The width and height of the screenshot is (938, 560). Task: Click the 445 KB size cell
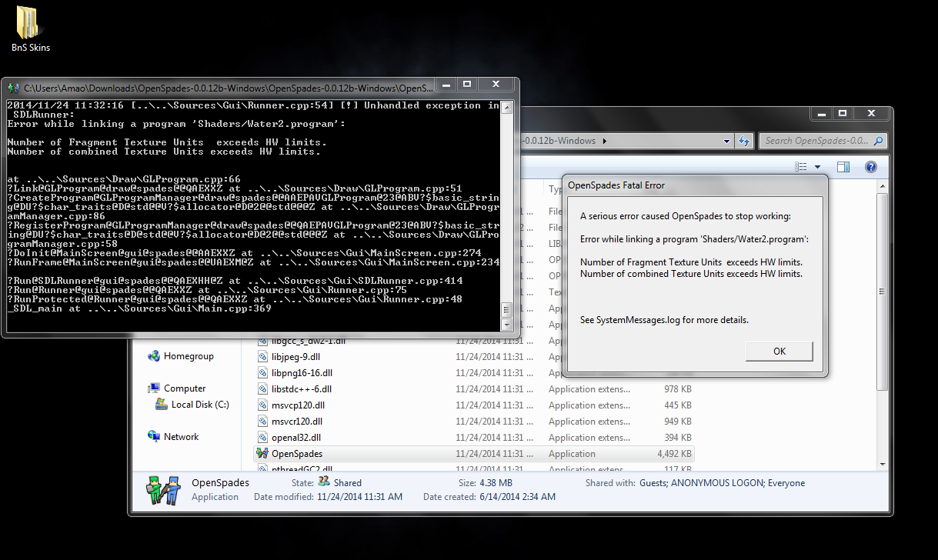678,405
